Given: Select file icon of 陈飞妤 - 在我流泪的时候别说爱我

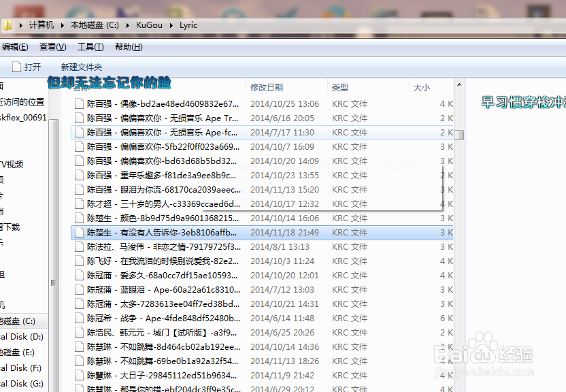Looking at the screenshot, I should point(79,261).
